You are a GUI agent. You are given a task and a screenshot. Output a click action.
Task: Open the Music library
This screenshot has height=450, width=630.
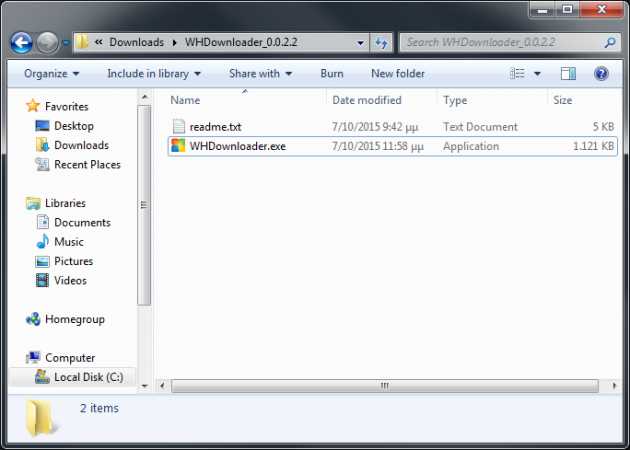69,242
